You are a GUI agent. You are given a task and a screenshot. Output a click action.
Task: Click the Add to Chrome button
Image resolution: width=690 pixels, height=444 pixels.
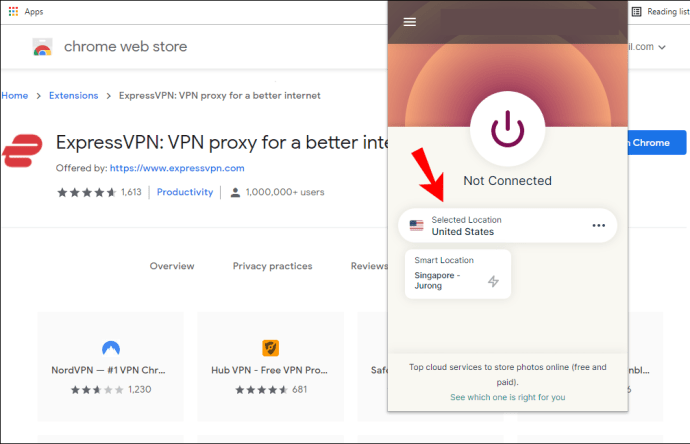click(657, 143)
